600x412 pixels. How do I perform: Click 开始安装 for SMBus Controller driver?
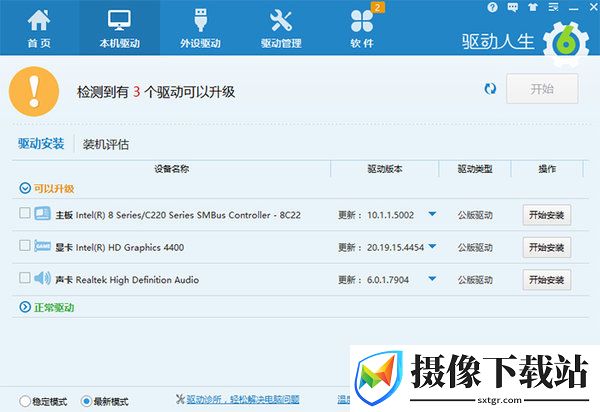[x=547, y=215]
